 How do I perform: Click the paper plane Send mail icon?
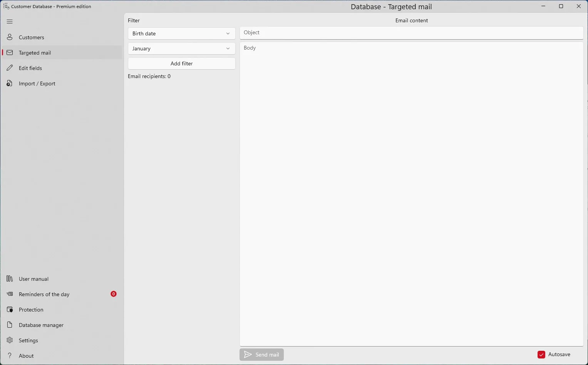248,355
